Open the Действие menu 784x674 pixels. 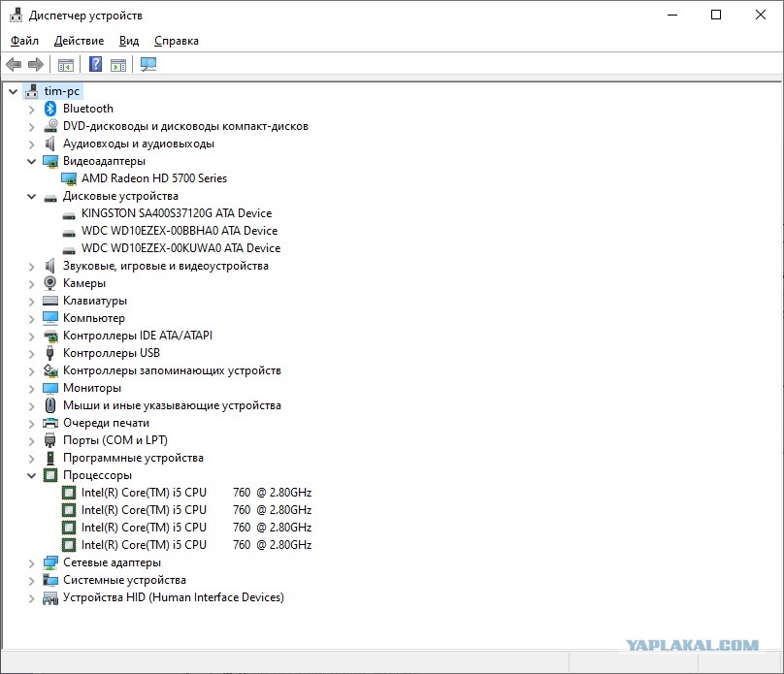pyautogui.click(x=79, y=41)
